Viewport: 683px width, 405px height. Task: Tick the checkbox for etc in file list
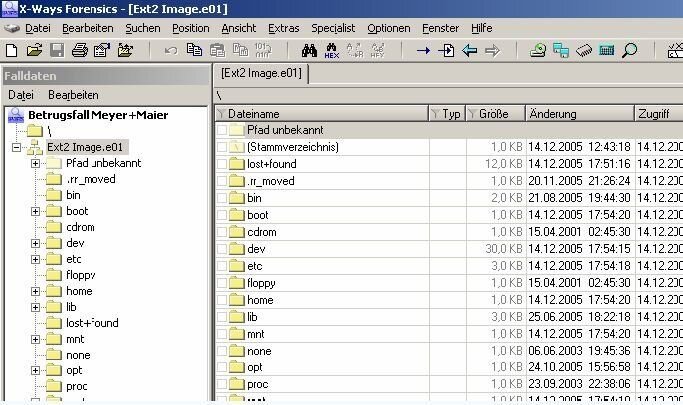(222, 266)
